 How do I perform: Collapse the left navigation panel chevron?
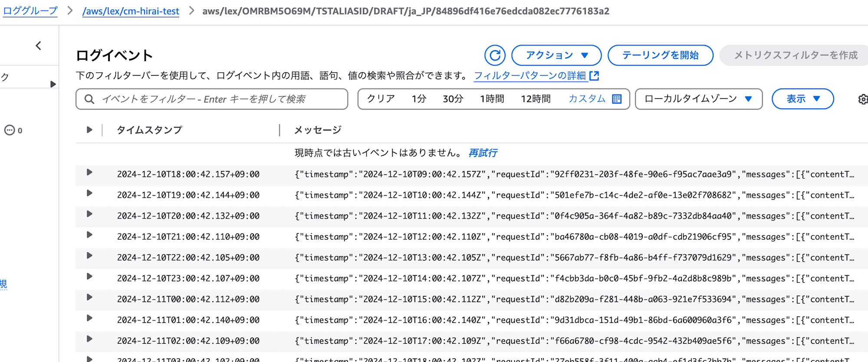(39, 46)
